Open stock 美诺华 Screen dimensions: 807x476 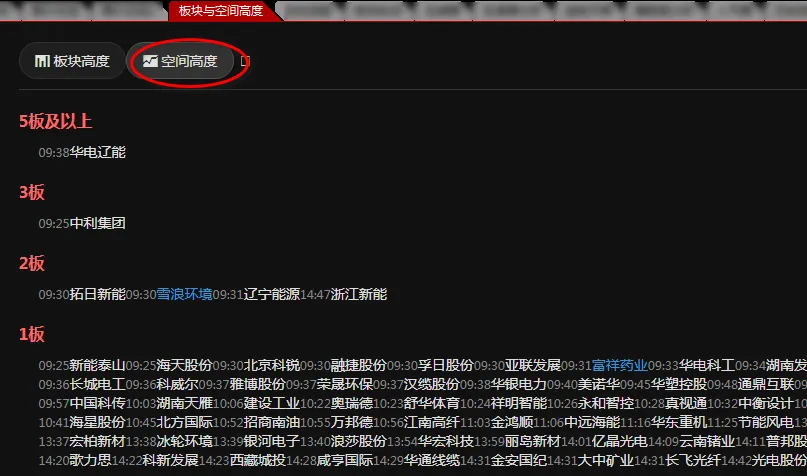tap(599, 384)
